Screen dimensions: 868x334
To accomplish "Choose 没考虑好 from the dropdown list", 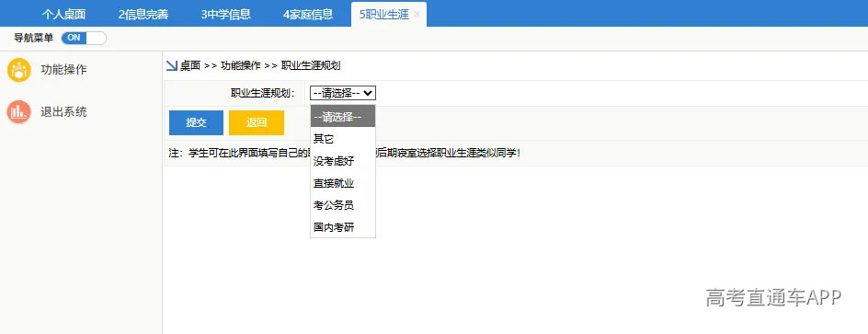I will [343, 161].
